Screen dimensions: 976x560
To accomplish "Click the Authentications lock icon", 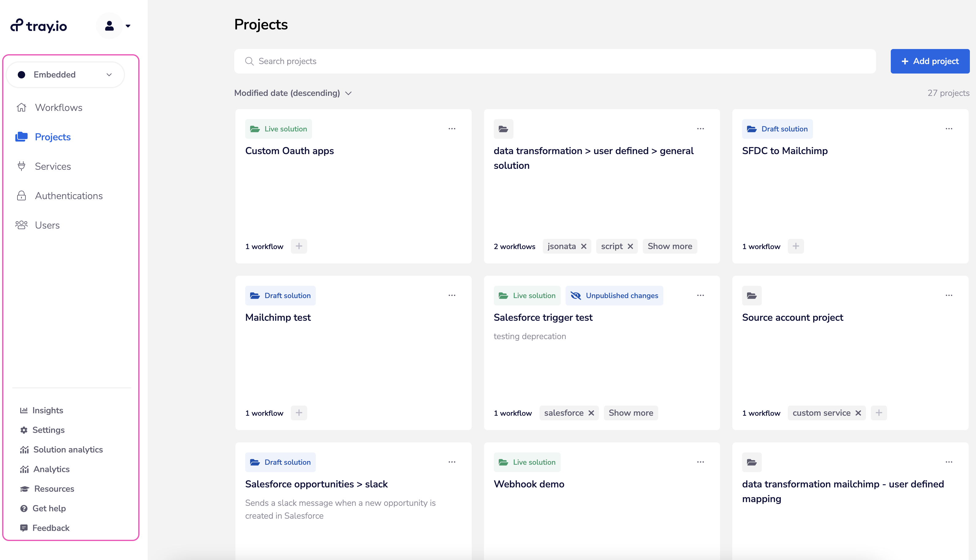I will tap(21, 196).
